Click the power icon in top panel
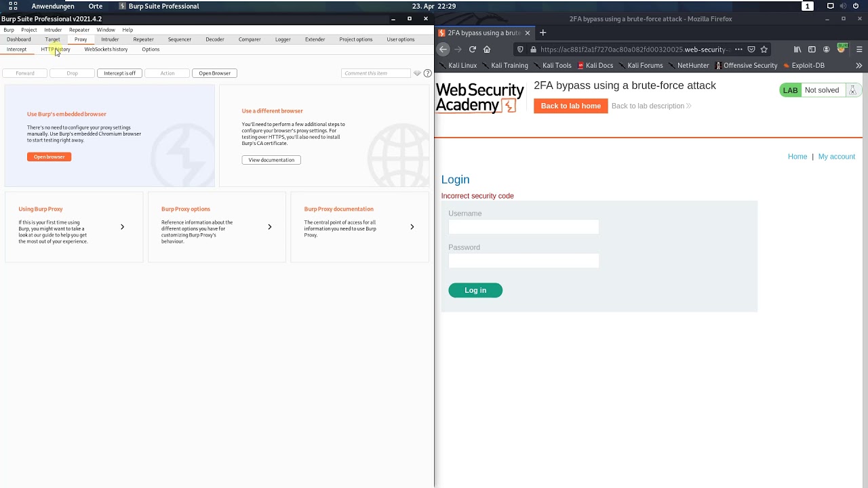Viewport: 868px width, 488px height. 856,6
